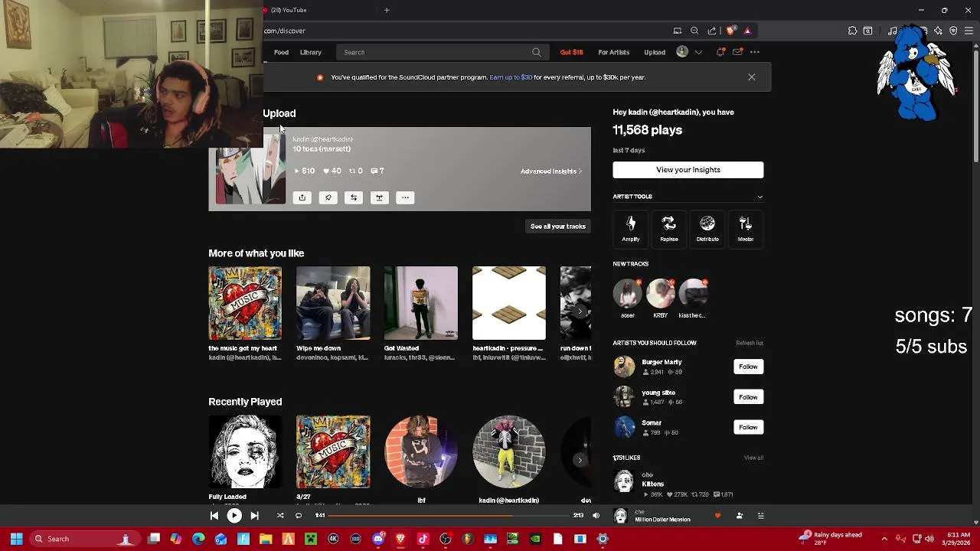Screen dimensions: 980x551
Task: Open browser Extensions puzzle icon
Action: 852,31
